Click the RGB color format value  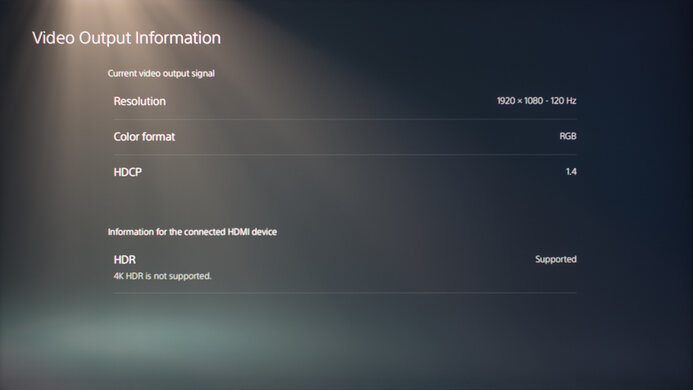pyautogui.click(x=568, y=136)
